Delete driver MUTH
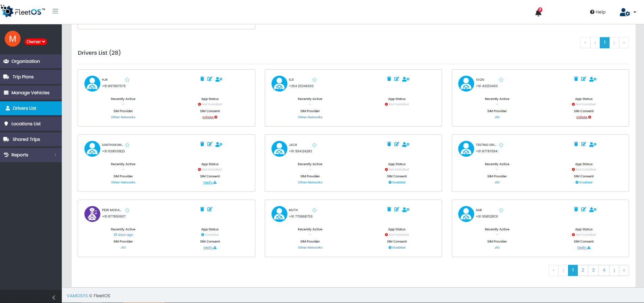Viewport: 644px width, 303px height. tap(389, 209)
